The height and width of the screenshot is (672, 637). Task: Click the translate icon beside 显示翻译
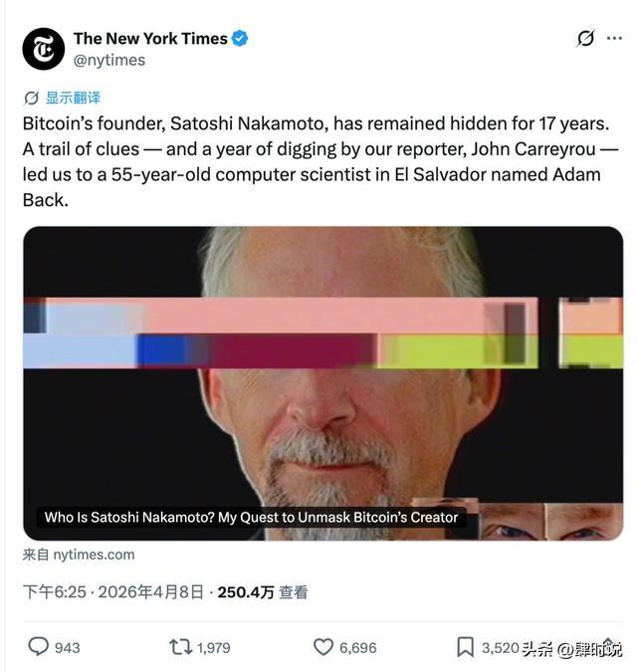point(31,99)
